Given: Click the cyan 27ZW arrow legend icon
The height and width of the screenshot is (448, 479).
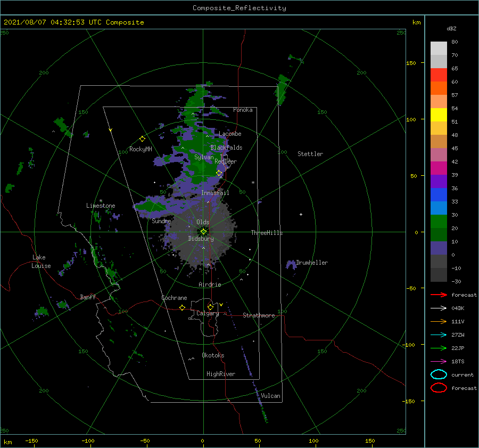Looking at the screenshot, I should click(439, 335).
